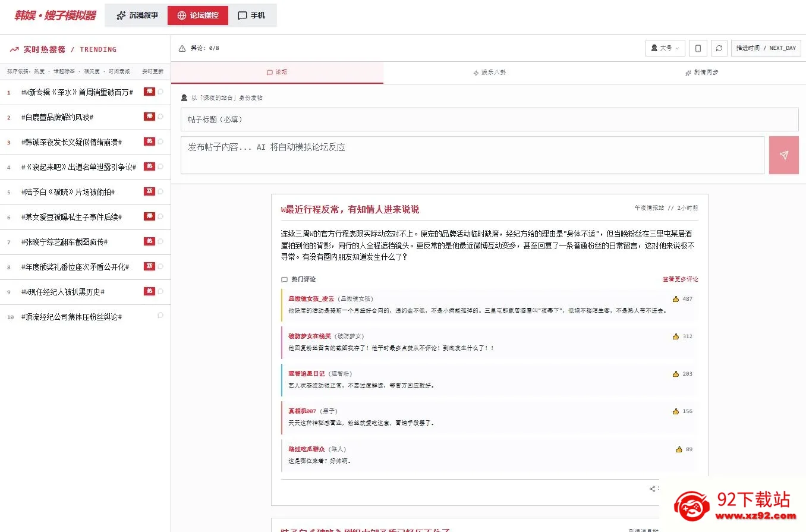
Task: Open trending topic #韩铖深夜发长文疑似情绪崩溃#
Action: tap(71, 142)
